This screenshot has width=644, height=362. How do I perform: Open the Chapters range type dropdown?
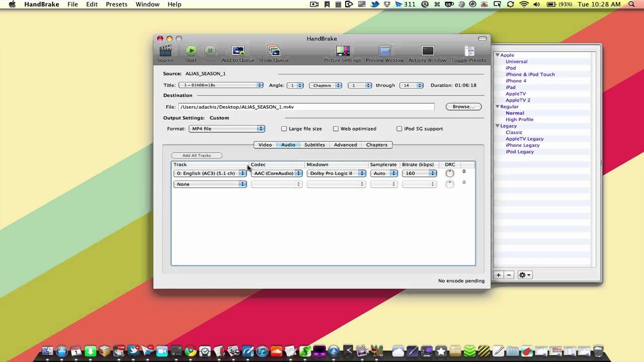pos(326,85)
